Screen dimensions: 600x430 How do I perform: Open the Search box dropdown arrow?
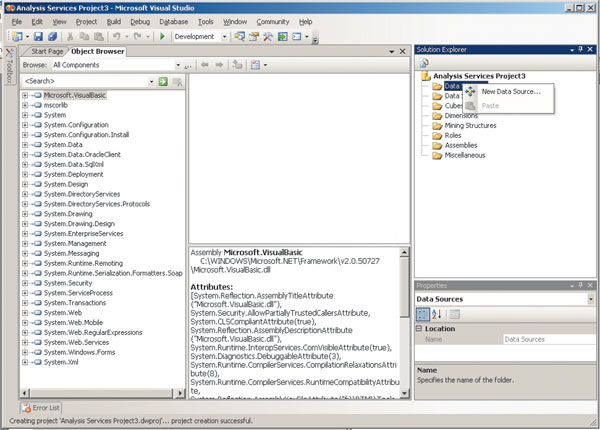(152, 81)
